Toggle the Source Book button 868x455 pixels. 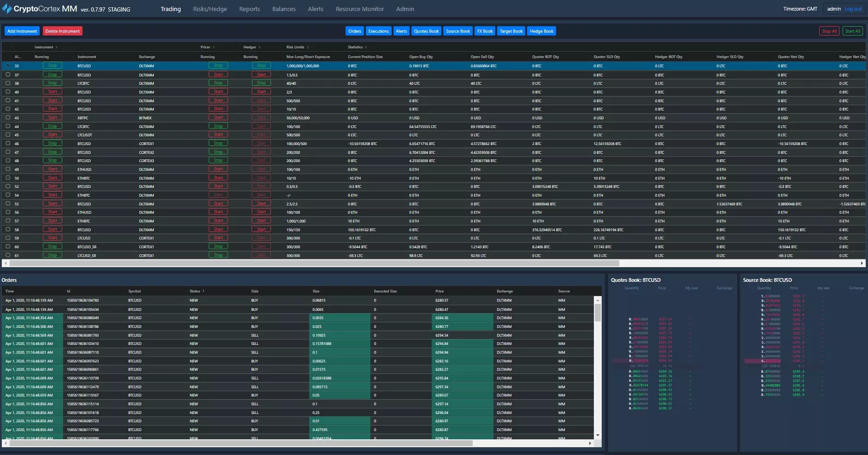pyautogui.click(x=458, y=31)
